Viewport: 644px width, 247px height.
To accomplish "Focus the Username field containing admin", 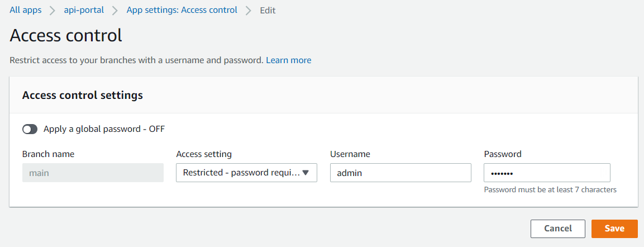I will tap(400, 173).
